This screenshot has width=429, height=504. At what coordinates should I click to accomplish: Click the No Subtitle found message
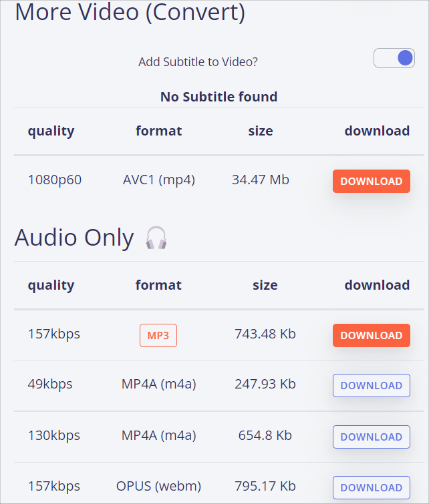click(x=219, y=97)
